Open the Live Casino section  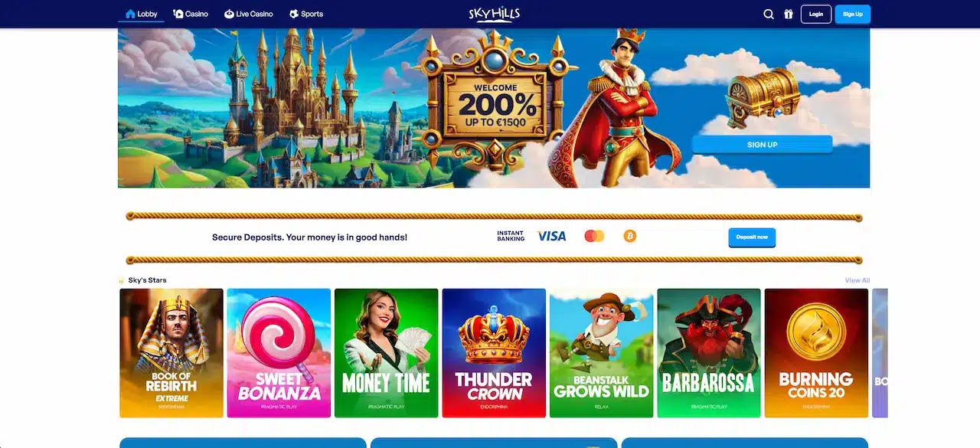(x=249, y=14)
